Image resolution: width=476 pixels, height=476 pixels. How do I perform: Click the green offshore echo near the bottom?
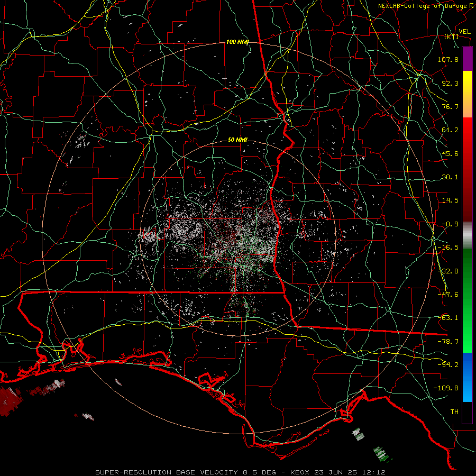[x=380, y=453]
